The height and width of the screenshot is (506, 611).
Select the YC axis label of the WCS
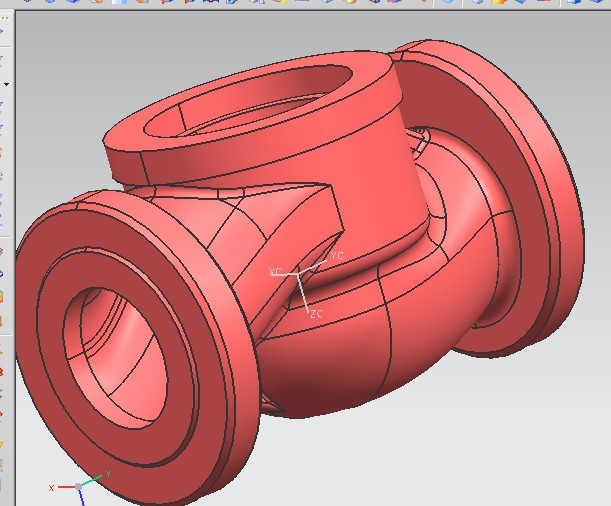(337, 256)
